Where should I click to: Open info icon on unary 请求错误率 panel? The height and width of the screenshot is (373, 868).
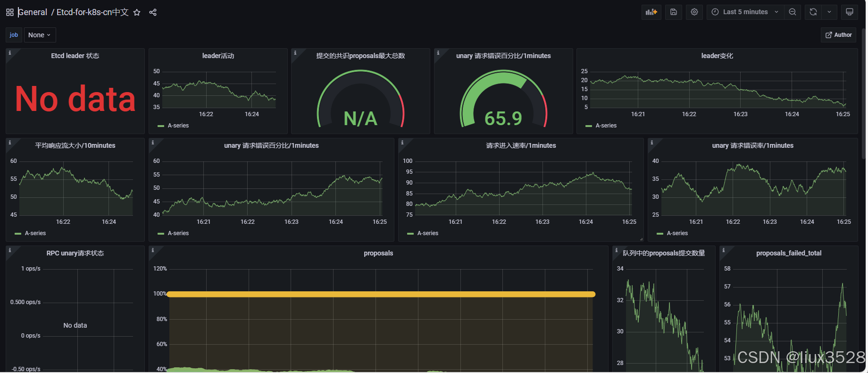click(x=652, y=143)
